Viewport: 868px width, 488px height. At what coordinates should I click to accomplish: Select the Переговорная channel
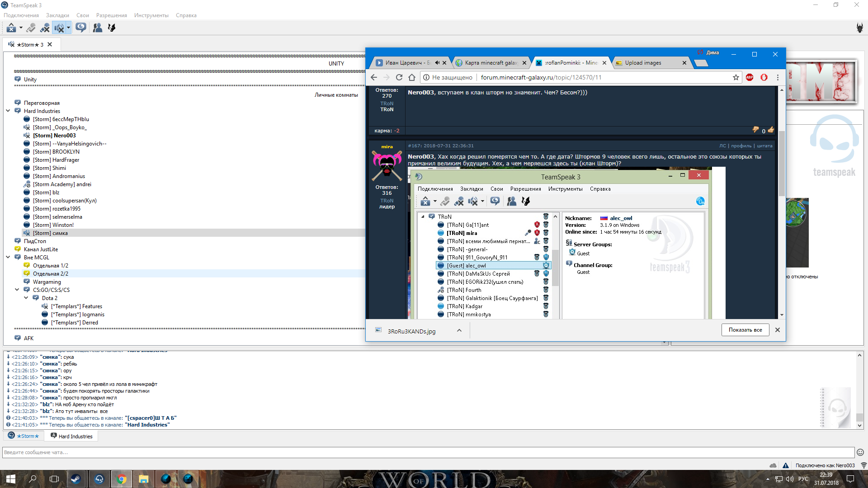pos(42,103)
